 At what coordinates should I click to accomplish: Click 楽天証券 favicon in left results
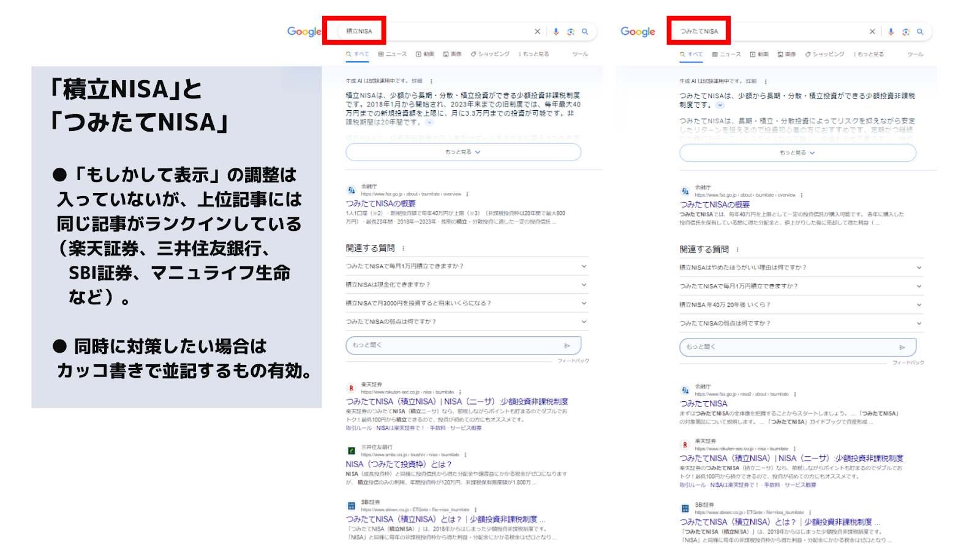[x=351, y=388]
